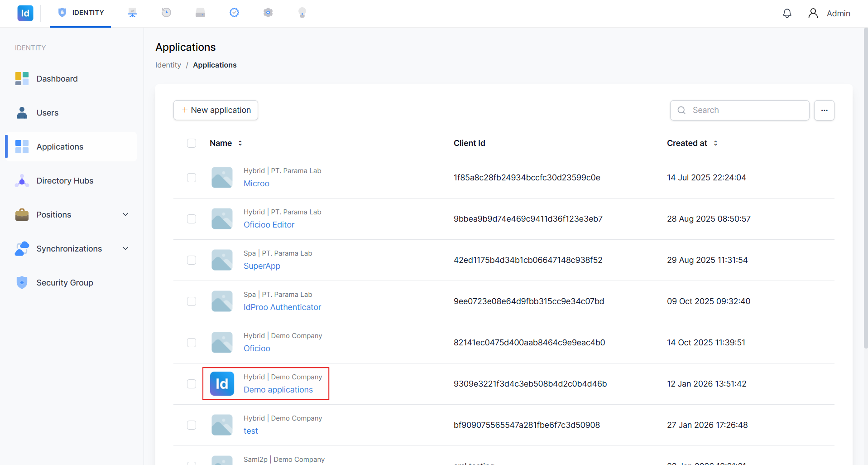Click client ID 9ee0723e08e64d9fbb315cc9e34c07bd
868x465 pixels.
point(529,301)
